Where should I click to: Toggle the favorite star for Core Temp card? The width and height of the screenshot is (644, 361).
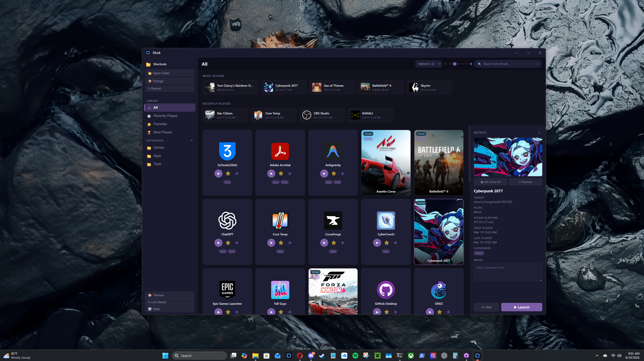pyautogui.click(x=281, y=243)
